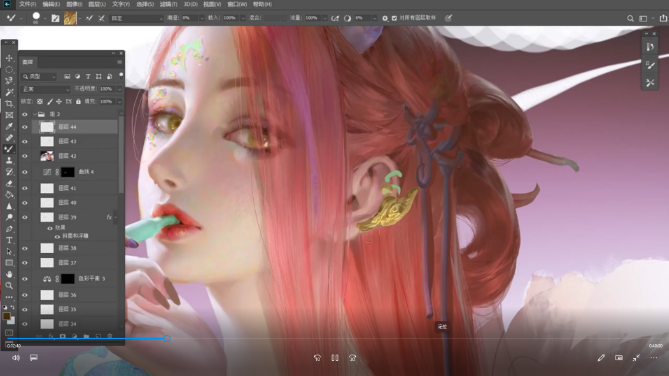The height and width of the screenshot is (376, 669).
Task: Filter layers by pixel layer icon
Action: [x=67, y=76]
